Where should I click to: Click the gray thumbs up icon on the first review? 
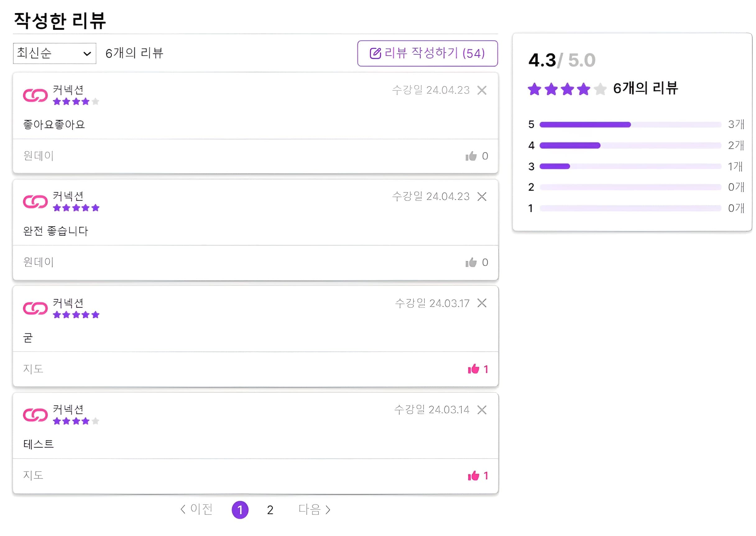[471, 156]
